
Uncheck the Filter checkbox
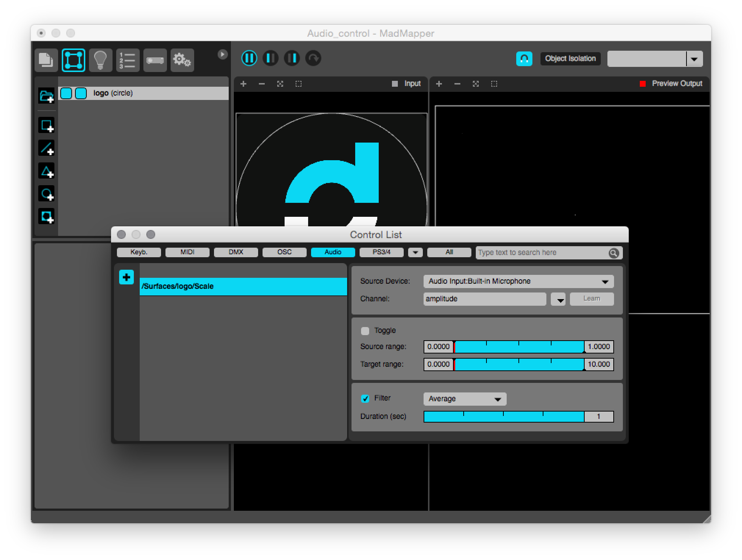pos(365,398)
